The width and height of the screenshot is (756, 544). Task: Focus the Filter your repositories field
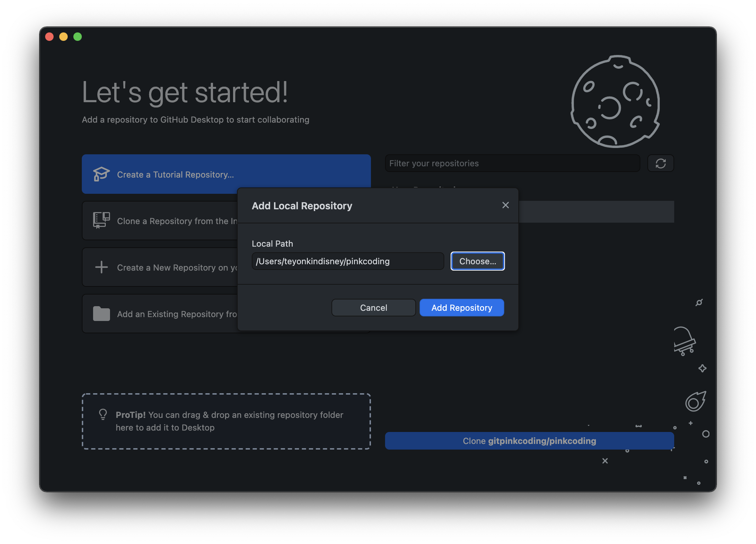click(x=512, y=163)
